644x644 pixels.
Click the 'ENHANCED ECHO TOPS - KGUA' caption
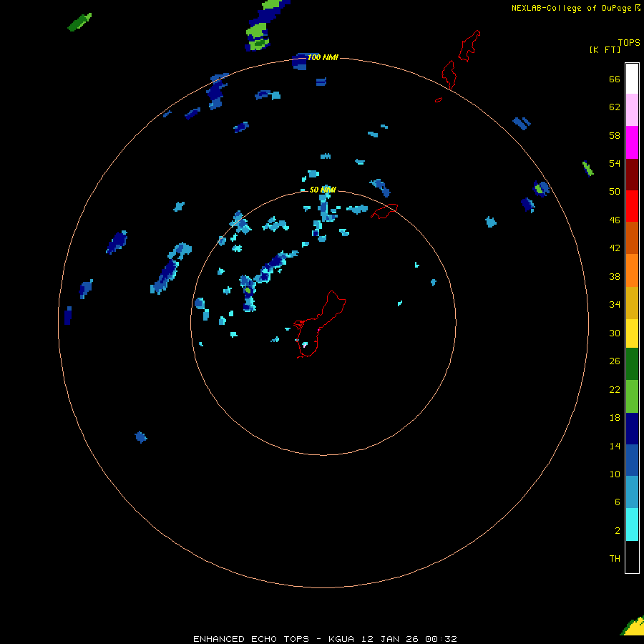(273, 639)
